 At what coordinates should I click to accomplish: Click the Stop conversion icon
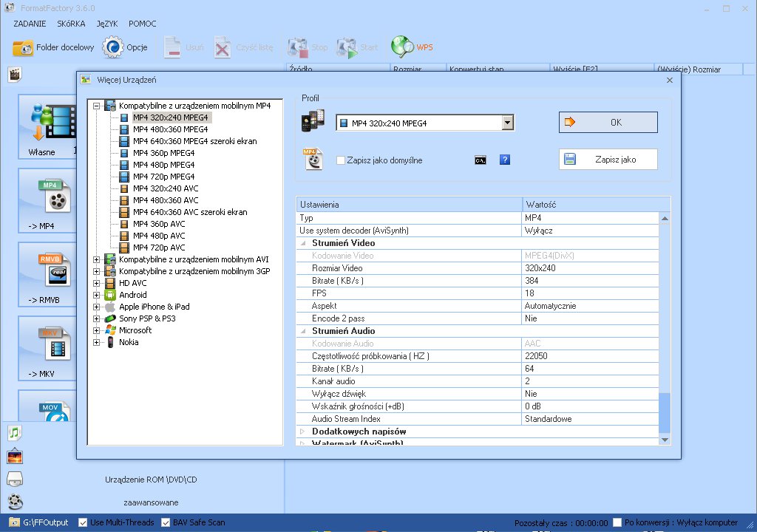point(297,47)
